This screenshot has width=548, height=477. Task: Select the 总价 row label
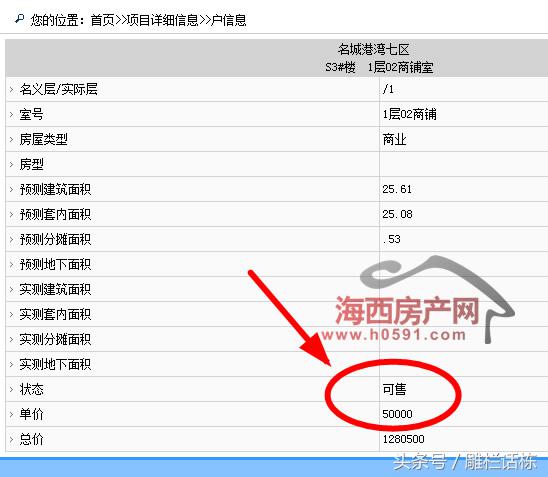pyautogui.click(x=31, y=439)
